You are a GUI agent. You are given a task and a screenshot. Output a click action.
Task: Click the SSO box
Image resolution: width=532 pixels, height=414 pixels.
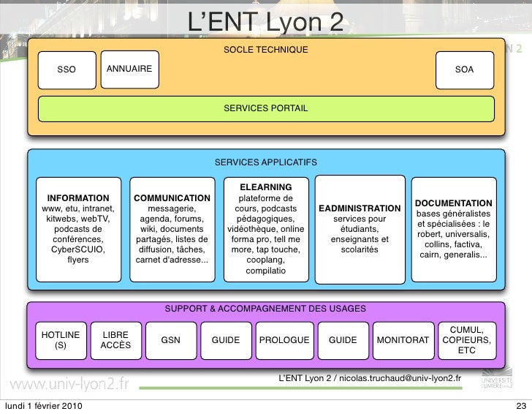[66, 70]
